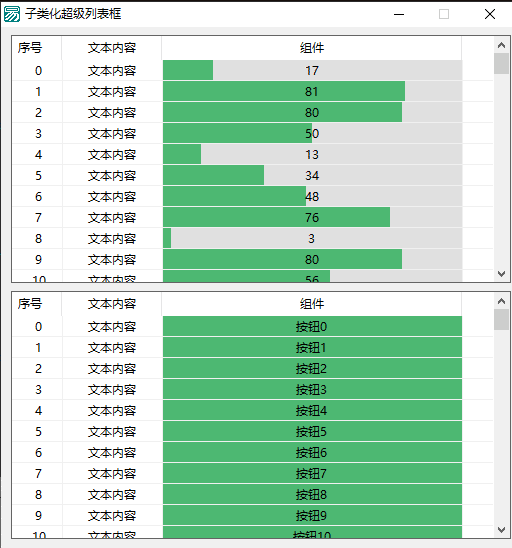Click down arrow of bottom list scrollbar
The image size is (512, 548).
click(502, 530)
